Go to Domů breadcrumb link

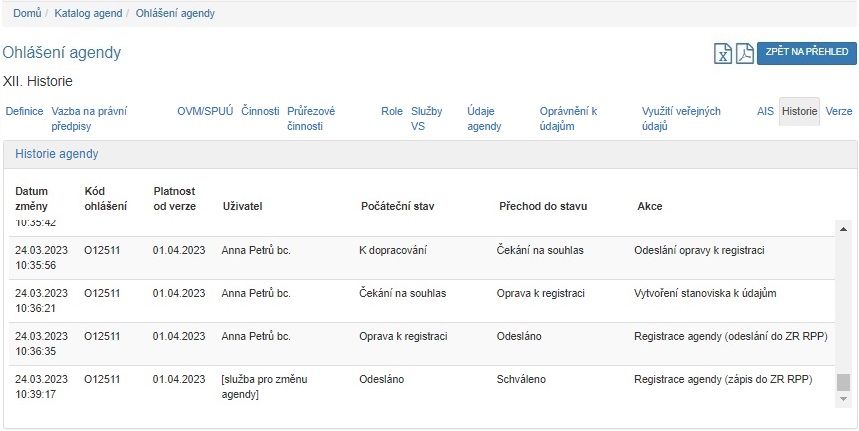coord(27,14)
